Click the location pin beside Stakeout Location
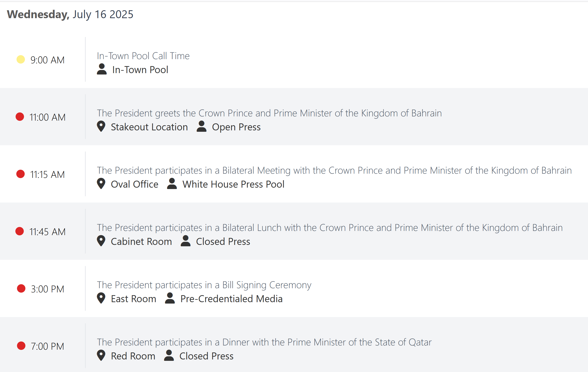Image resolution: width=588 pixels, height=372 pixels. 101,126
